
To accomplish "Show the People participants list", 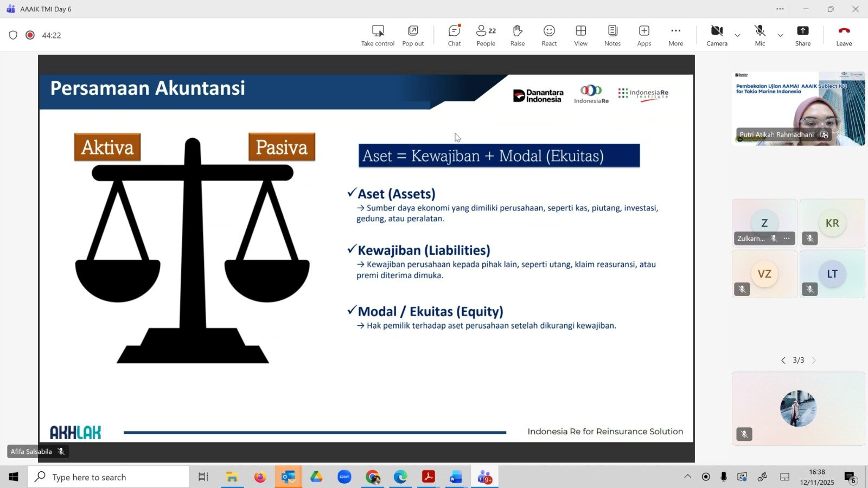I will (x=486, y=35).
